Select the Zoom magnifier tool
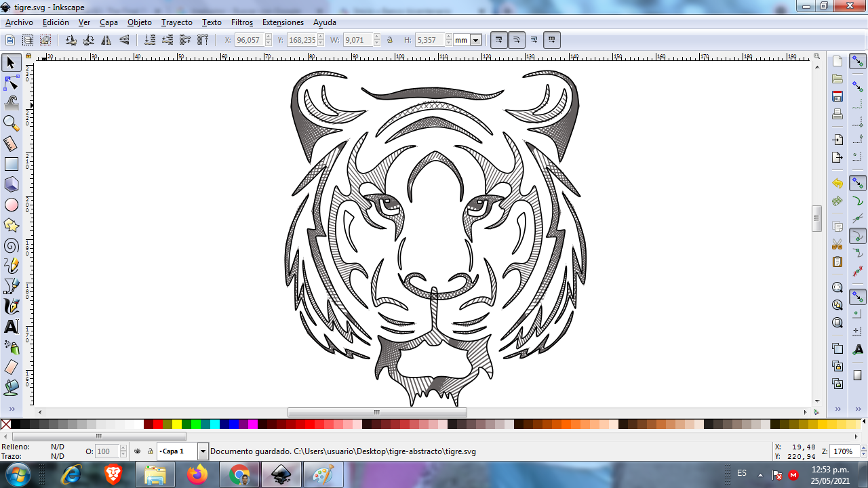This screenshot has width=868, height=488. [11, 123]
